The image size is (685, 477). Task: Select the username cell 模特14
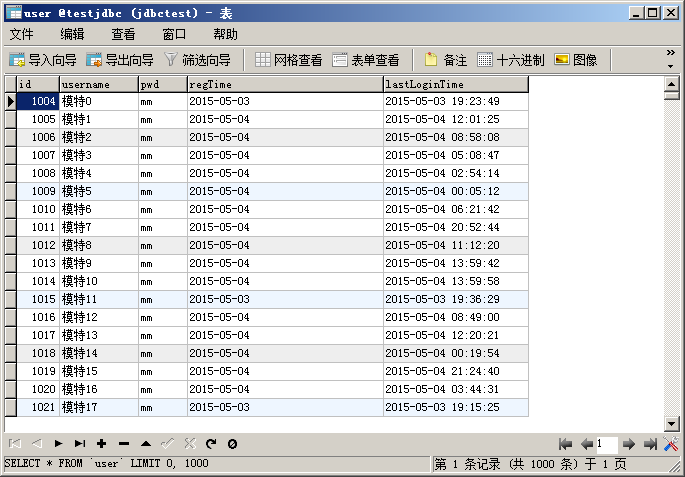tap(99, 353)
